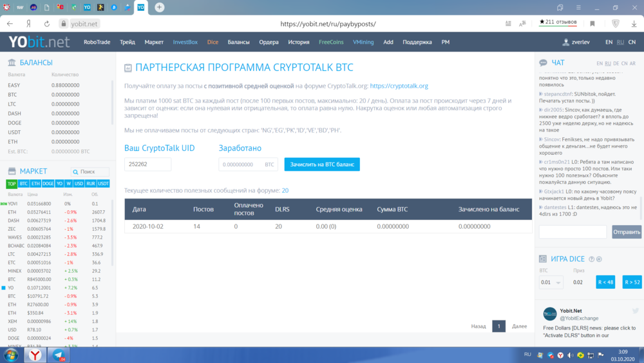This screenshot has width=644, height=363.
Task: Open the Windows Start button
Action: click(11, 355)
